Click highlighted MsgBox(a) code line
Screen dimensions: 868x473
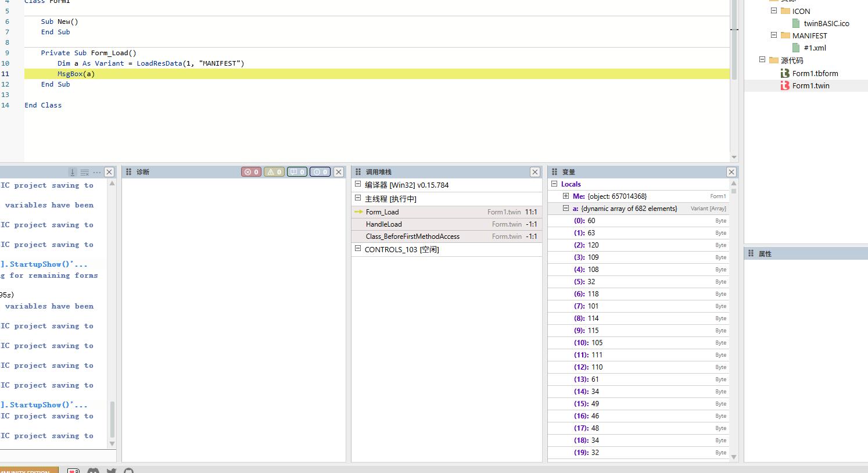click(76, 74)
